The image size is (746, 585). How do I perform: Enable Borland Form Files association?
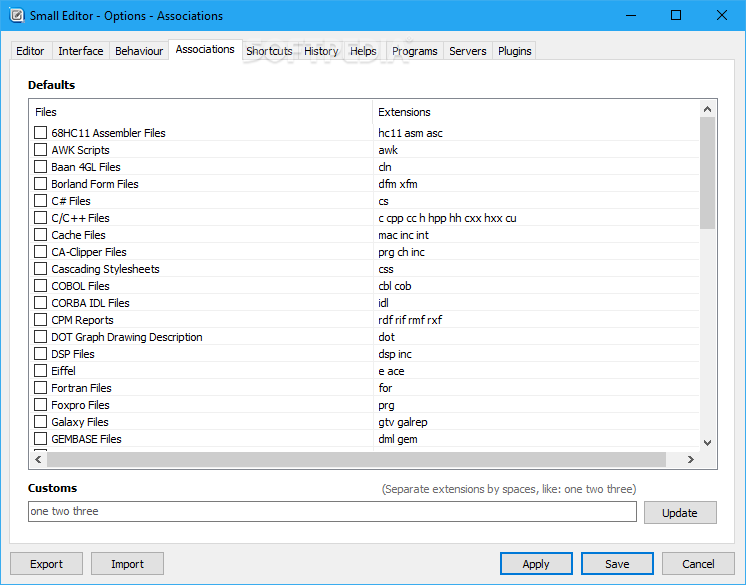[x=40, y=184]
